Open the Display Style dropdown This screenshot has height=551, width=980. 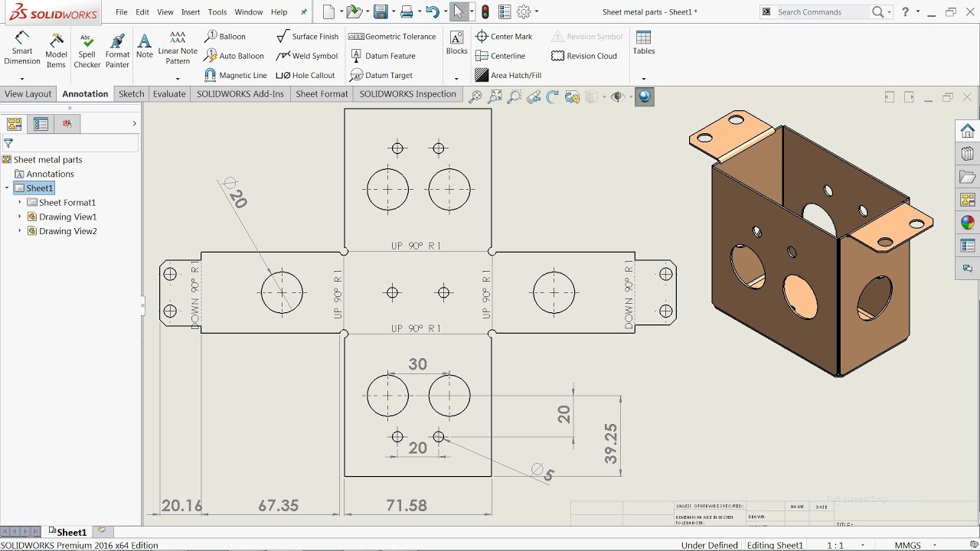(604, 96)
